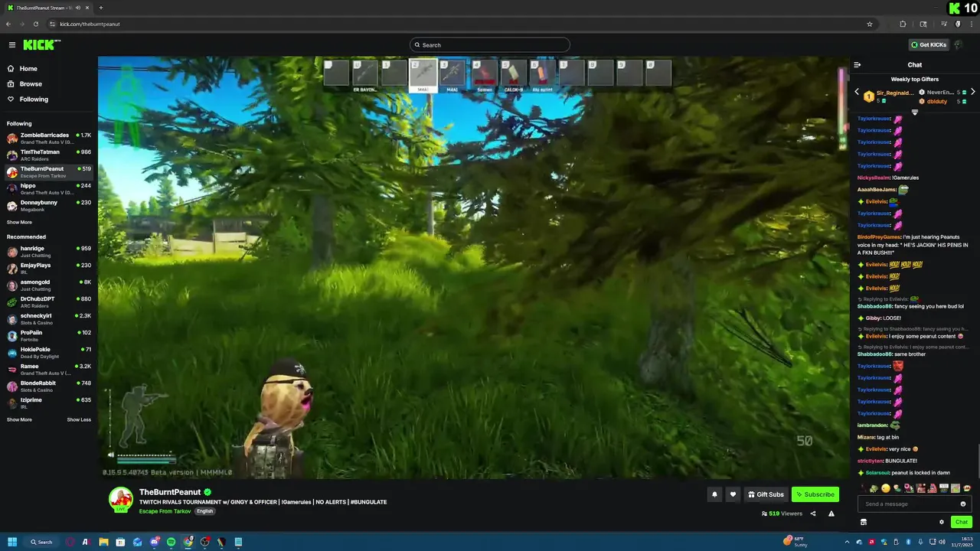Open BlondeRabbit recommended channel

[x=49, y=386]
